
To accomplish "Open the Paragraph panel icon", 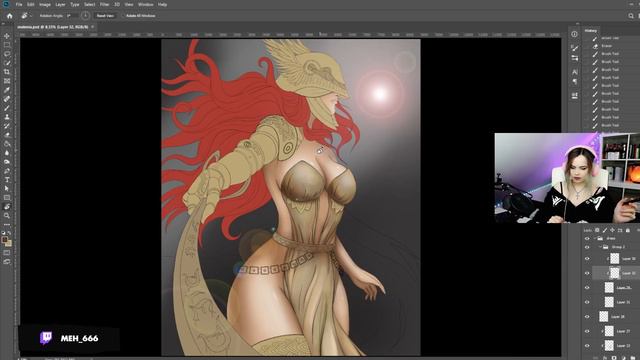I will [x=574, y=82].
